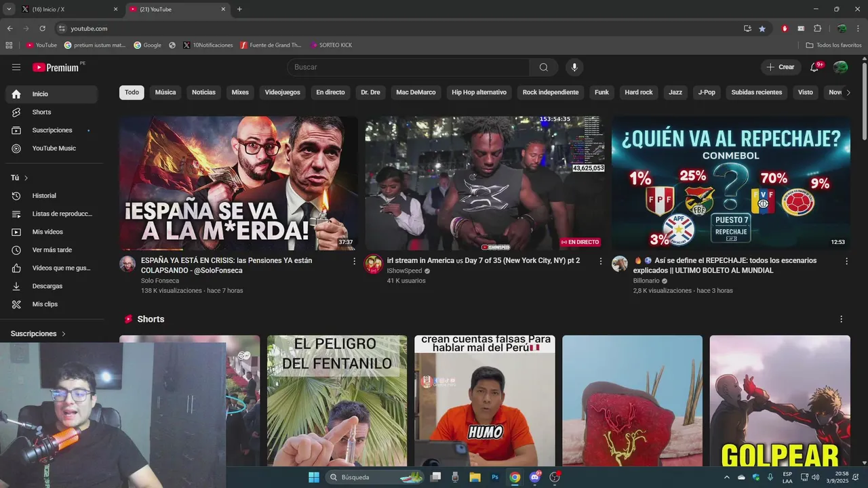The width and height of the screenshot is (868, 488).
Task: Open File Explorer from the taskbar
Action: (x=475, y=477)
